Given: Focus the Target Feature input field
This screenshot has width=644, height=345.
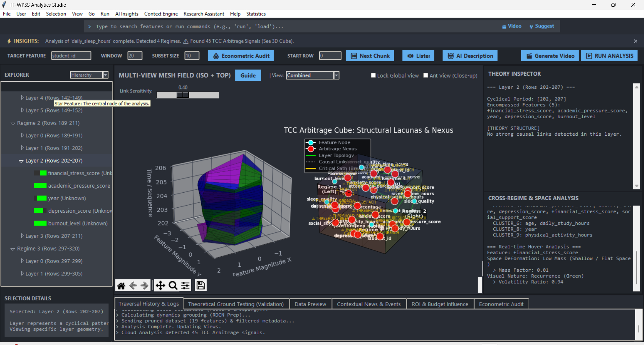Looking at the screenshot, I should [71, 56].
